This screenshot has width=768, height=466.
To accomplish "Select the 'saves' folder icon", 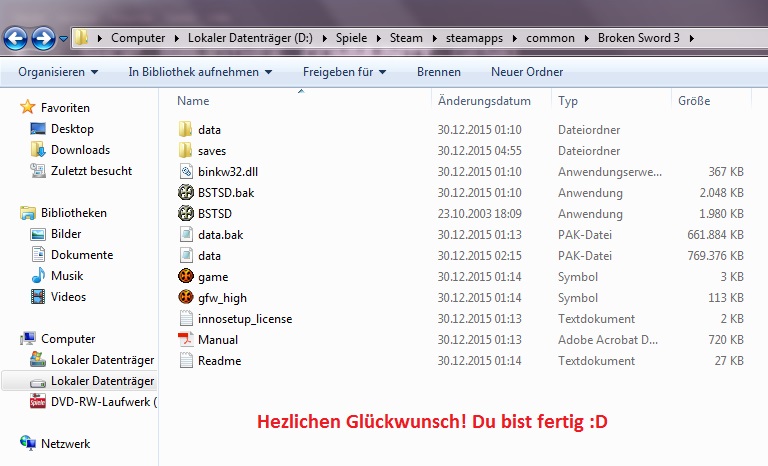I will tap(186, 150).
